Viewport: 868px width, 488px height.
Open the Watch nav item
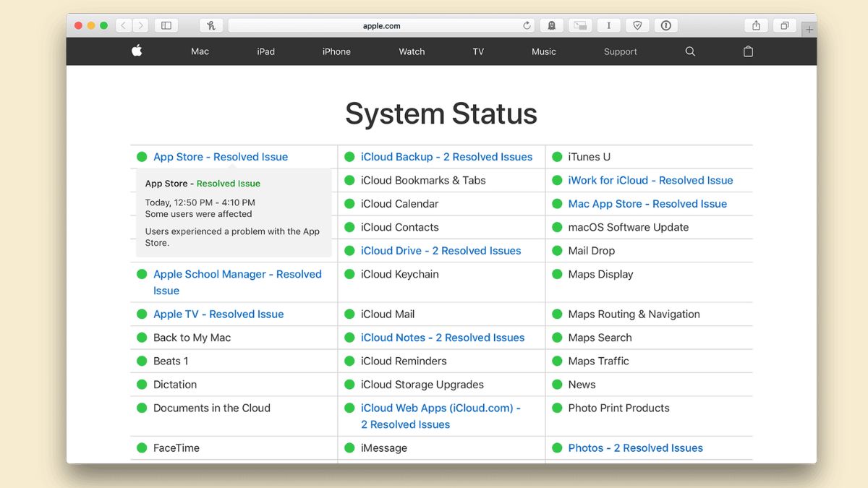coord(412,51)
